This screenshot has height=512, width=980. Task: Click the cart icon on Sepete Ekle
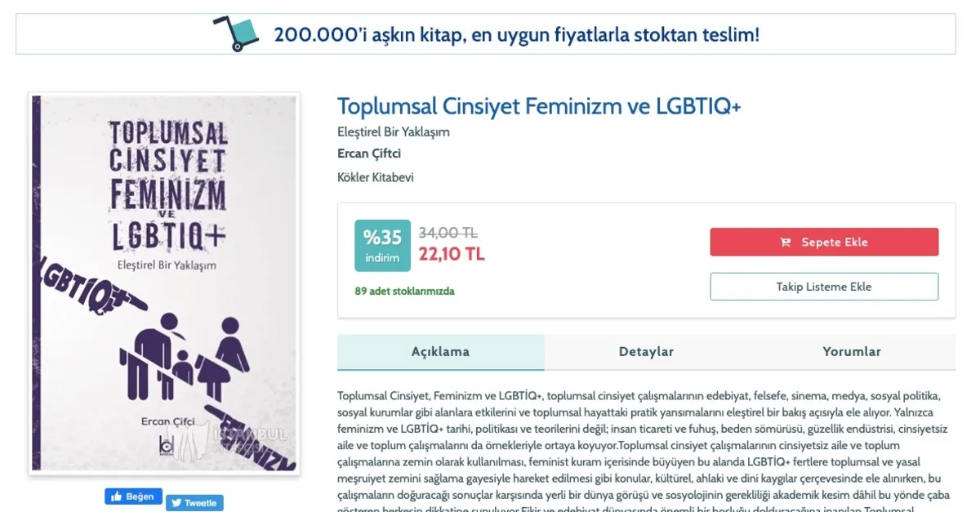[786, 243]
